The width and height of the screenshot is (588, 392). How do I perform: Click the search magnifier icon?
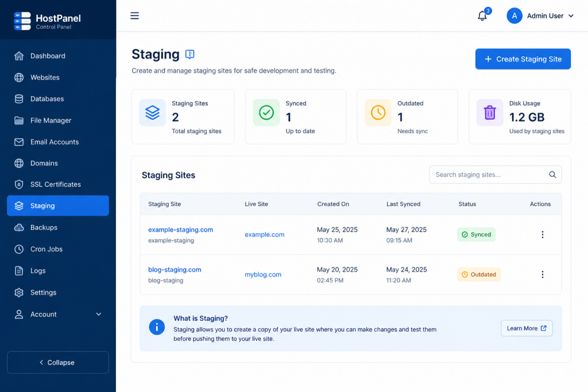point(552,174)
